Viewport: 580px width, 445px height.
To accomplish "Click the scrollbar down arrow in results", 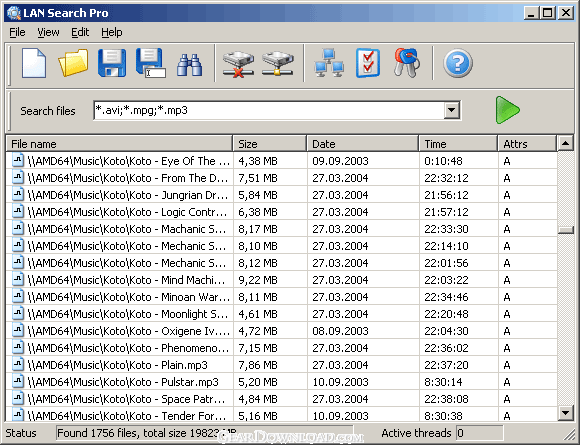I will tap(566, 413).
